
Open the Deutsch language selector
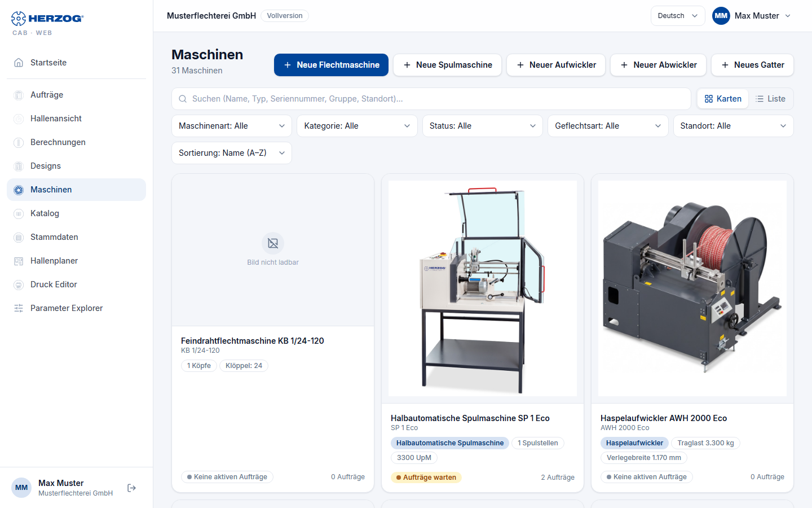678,16
